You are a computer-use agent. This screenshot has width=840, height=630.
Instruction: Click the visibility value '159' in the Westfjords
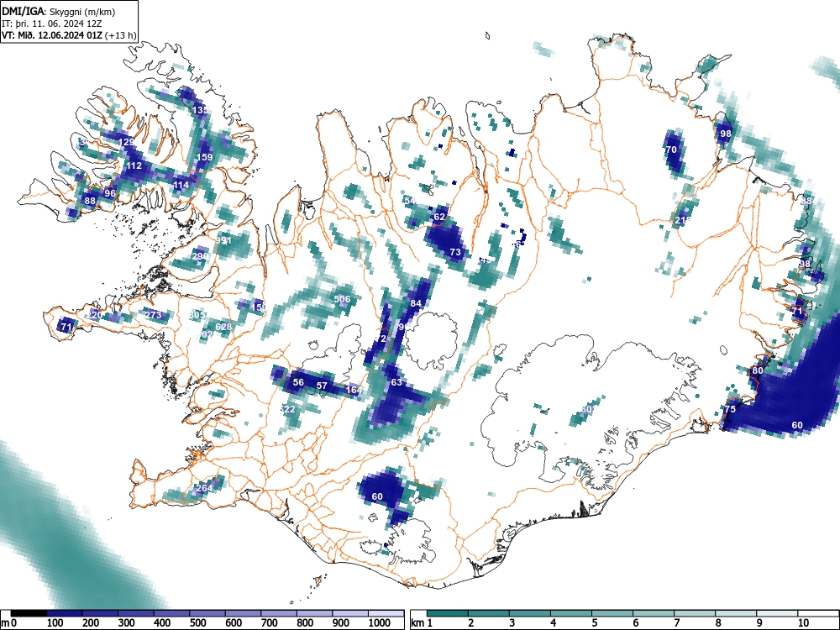pos(205,158)
